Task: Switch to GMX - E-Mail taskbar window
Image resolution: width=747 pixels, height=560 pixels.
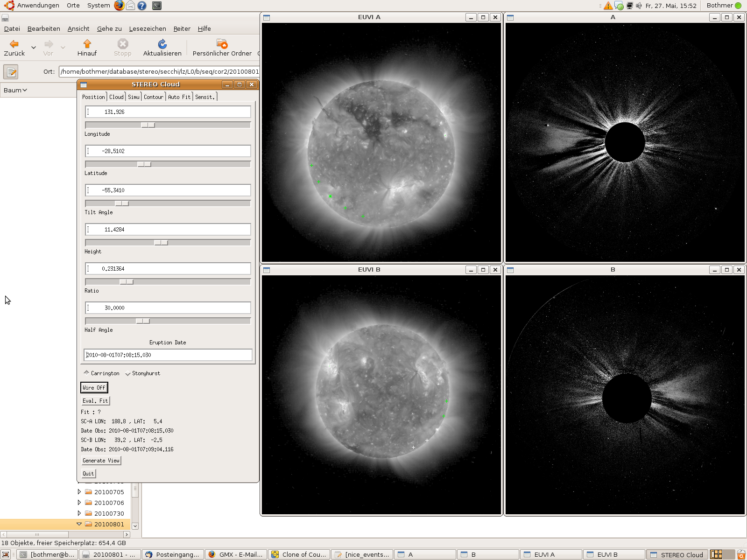Action: pos(236,554)
